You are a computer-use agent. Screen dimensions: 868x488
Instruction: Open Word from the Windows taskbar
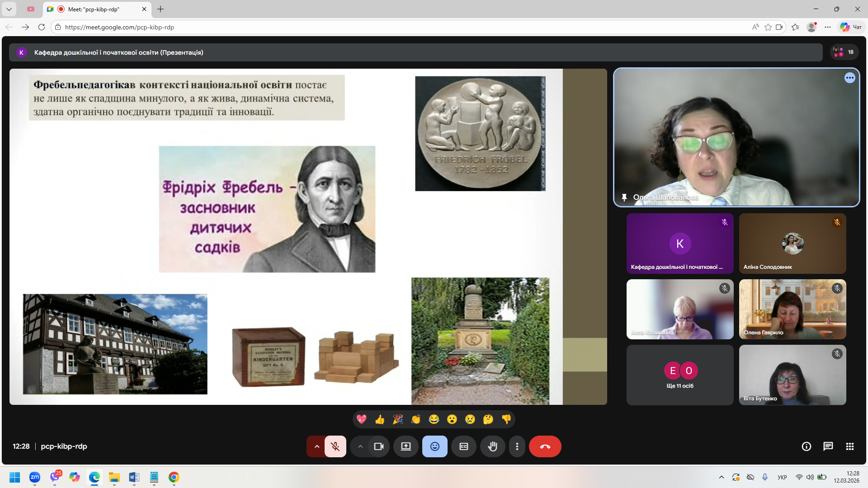tap(134, 477)
